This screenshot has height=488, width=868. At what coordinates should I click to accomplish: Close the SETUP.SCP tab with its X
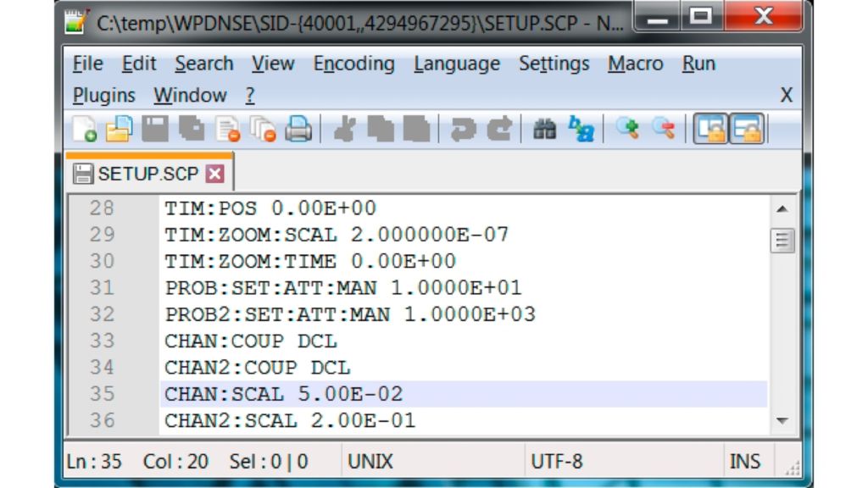[216, 174]
